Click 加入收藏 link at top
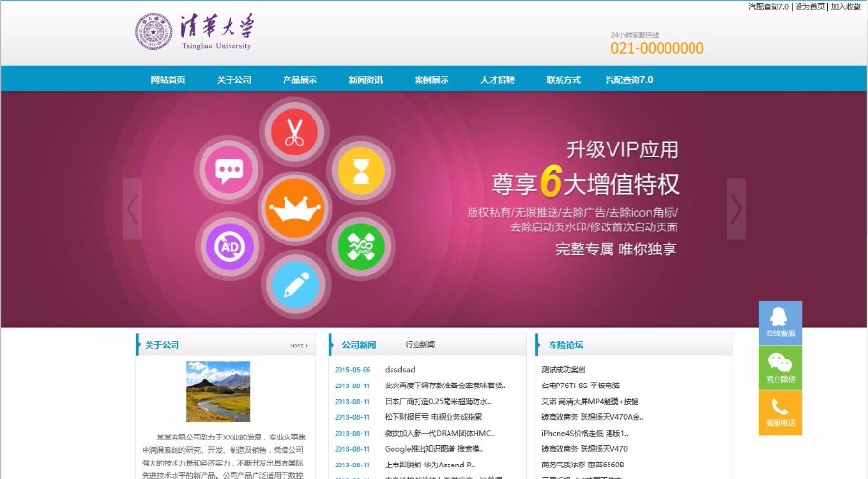 (x=846, y=6)
